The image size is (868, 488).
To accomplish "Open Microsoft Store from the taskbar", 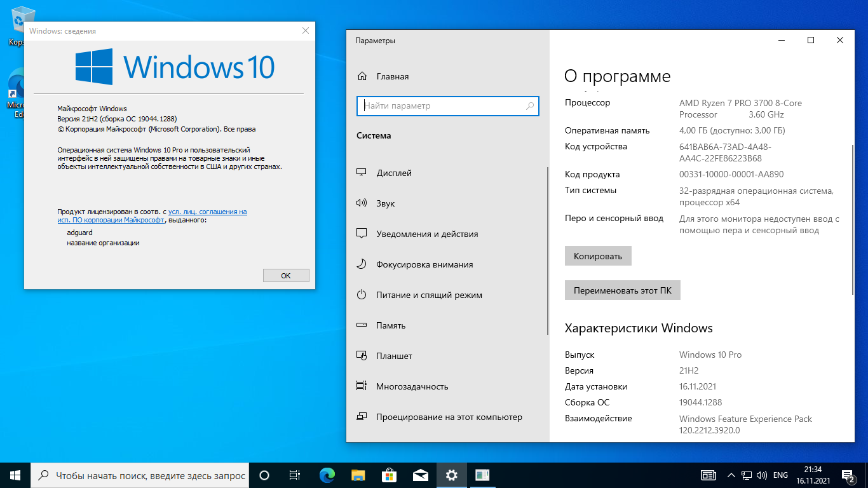I will tap(389, 475).
